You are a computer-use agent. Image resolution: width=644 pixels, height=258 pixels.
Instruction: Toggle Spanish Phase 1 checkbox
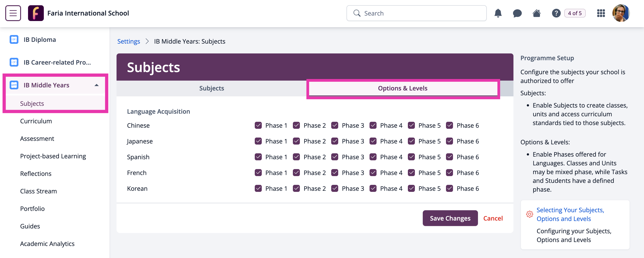pos(258,157)
